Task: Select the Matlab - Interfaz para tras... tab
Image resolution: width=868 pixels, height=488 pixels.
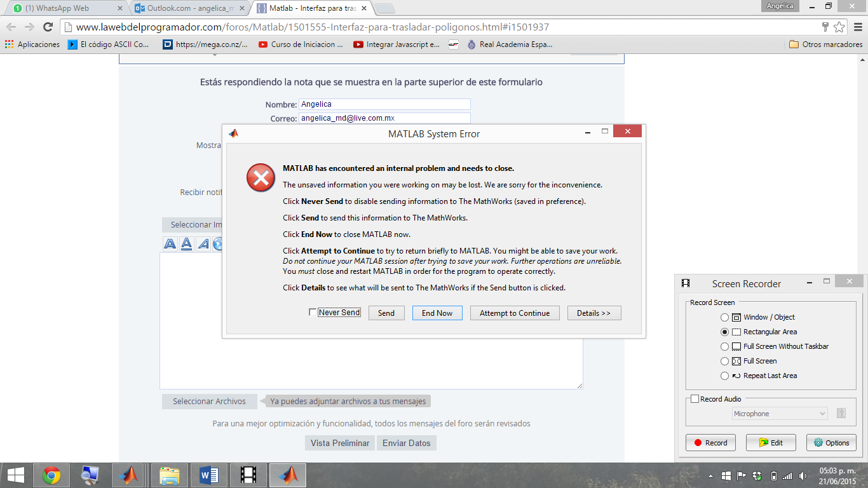Action: point(311,9)
